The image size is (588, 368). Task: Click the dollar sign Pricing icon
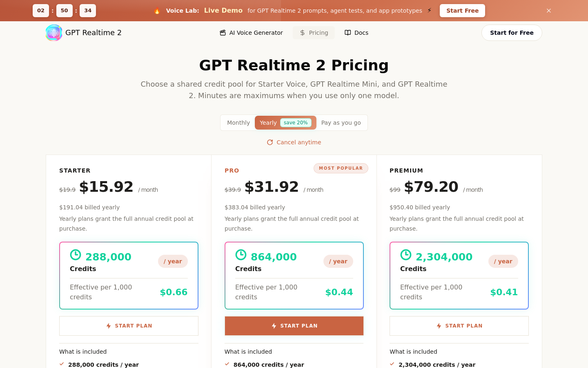pos(303,33)
